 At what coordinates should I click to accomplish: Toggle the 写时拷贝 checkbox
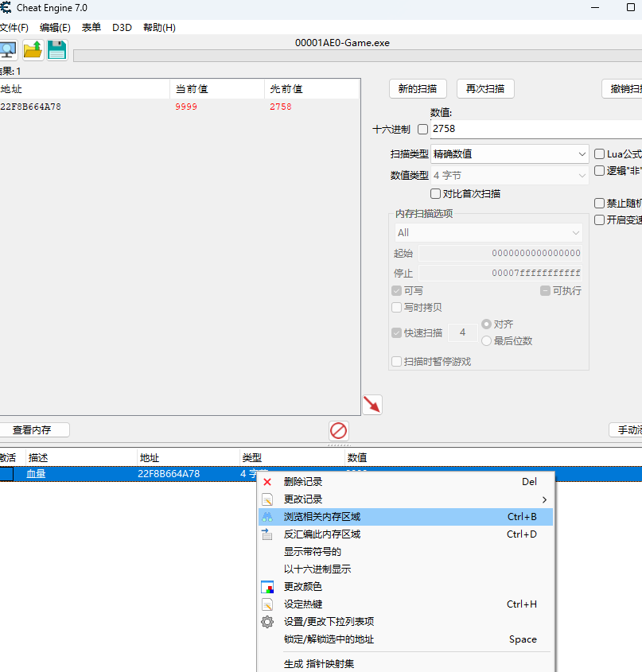coord(397,308)
